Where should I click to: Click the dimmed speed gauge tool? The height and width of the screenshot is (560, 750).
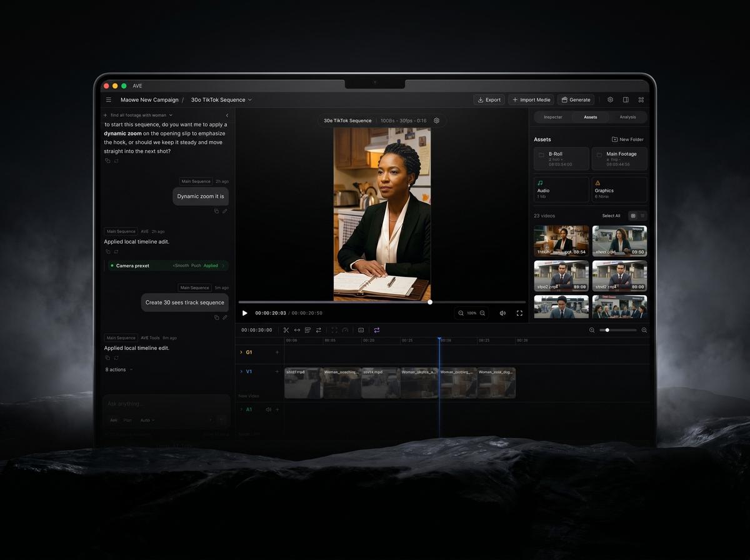pyautogui.click(x=345, y=330)
